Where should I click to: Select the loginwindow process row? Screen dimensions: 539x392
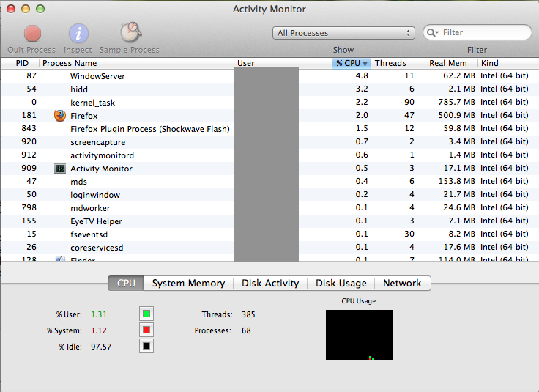(269, 195)
